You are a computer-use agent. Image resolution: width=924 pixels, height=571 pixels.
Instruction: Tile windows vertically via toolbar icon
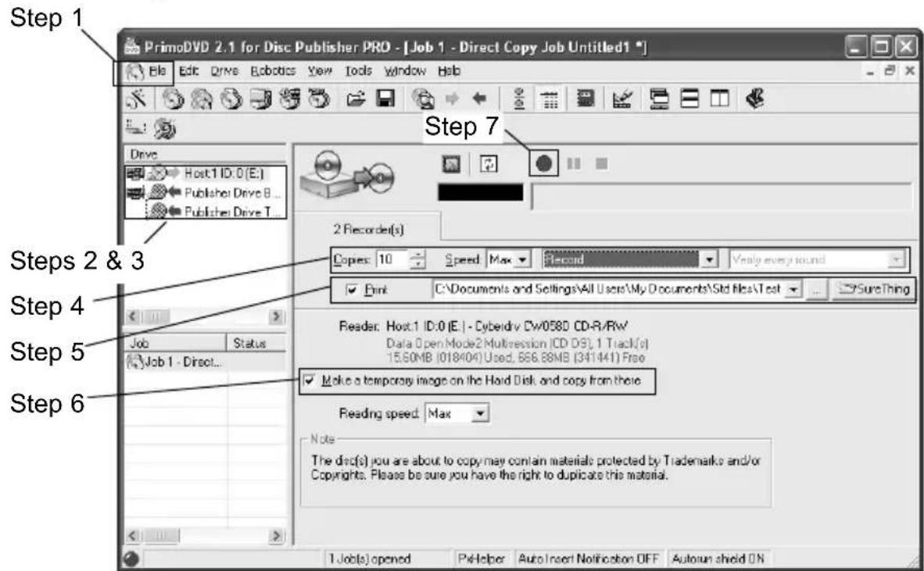719,99
